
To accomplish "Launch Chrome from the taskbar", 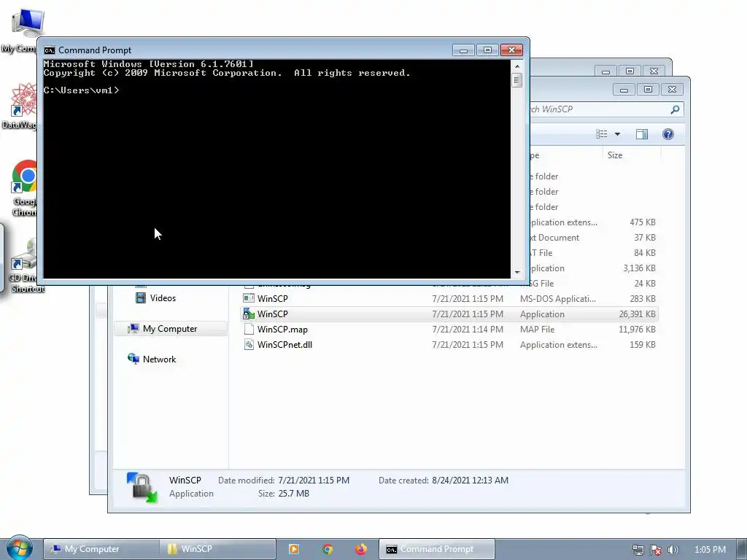I will [x=328, y=549].
